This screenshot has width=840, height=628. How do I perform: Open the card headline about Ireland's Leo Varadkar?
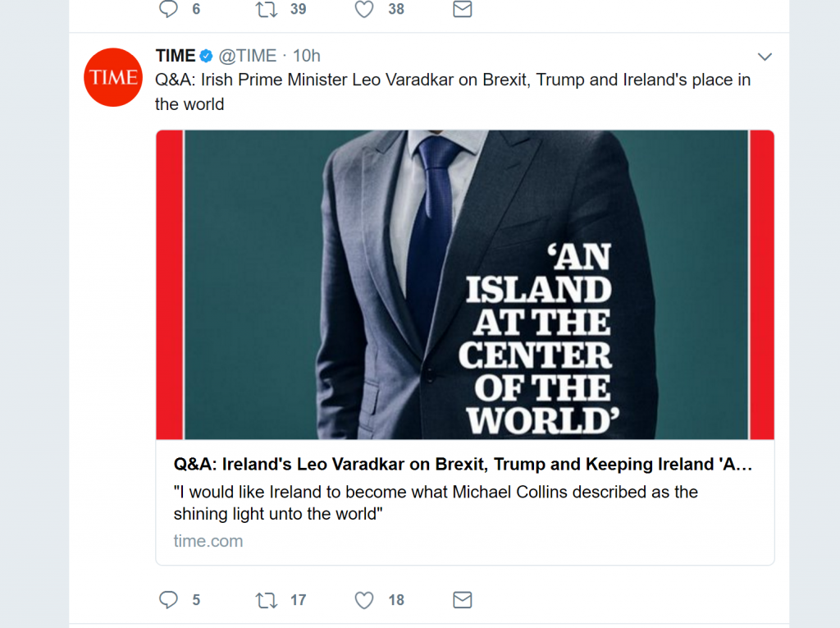pyautogui.click(x=463, y=465)
